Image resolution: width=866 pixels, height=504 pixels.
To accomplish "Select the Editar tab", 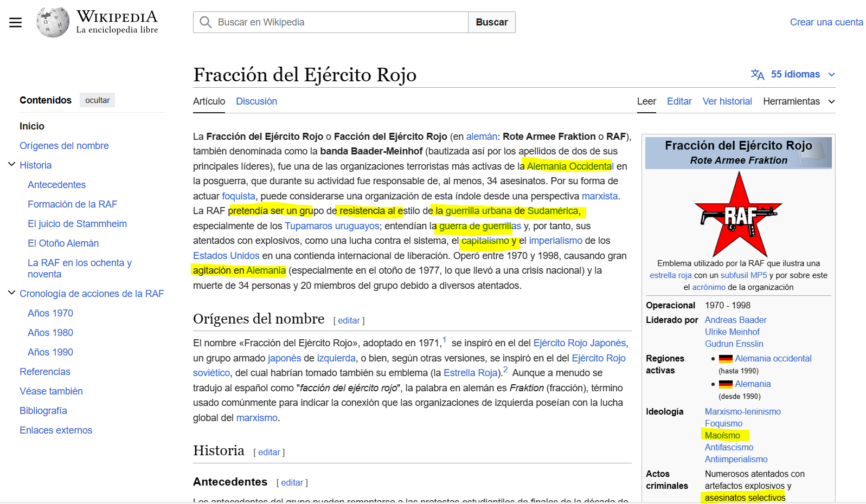I will point(679,101).
